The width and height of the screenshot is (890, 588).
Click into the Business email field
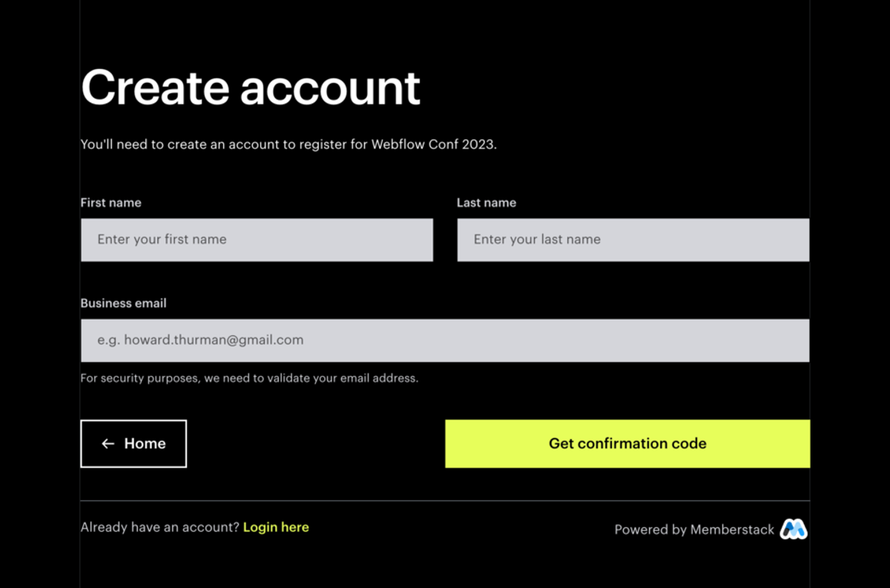click(445, 340)
